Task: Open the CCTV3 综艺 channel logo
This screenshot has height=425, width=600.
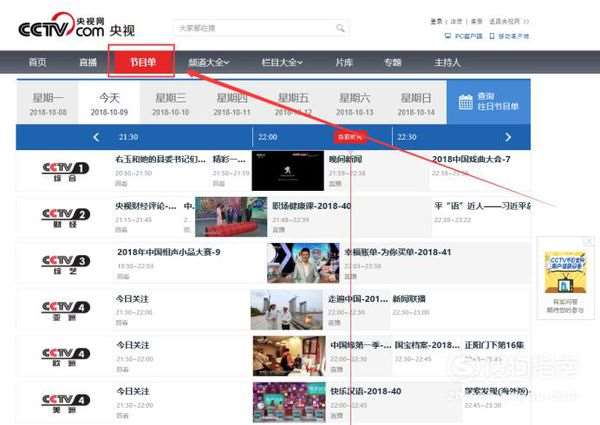Action: 65,264
